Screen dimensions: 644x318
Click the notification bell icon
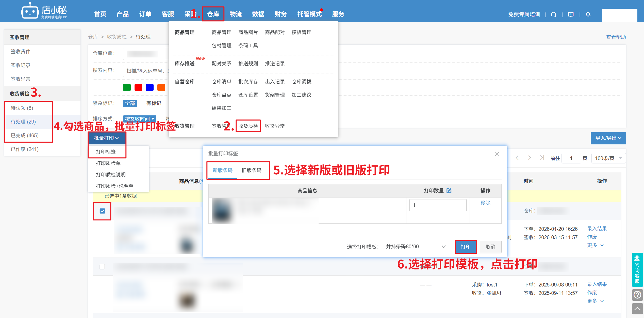pyautogui.click(x=588, y=14)
